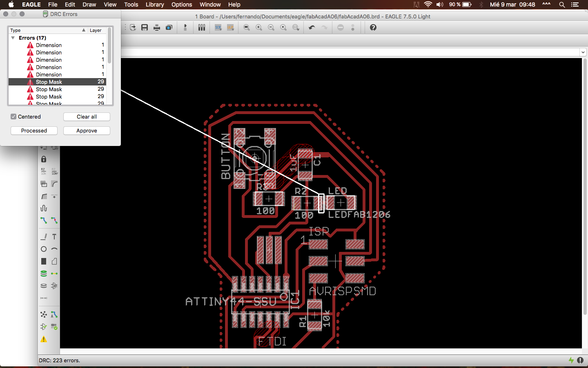Viewport: 588px width, 368px height.
Task: Click the Undo arrow in toolbar
Action: [312, 27]
